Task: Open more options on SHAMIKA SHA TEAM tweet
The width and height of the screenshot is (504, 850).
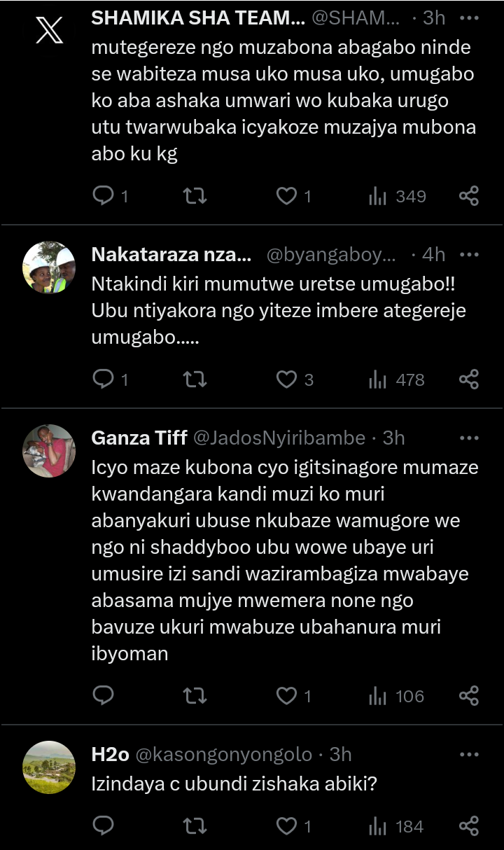Action: point(468,18)
